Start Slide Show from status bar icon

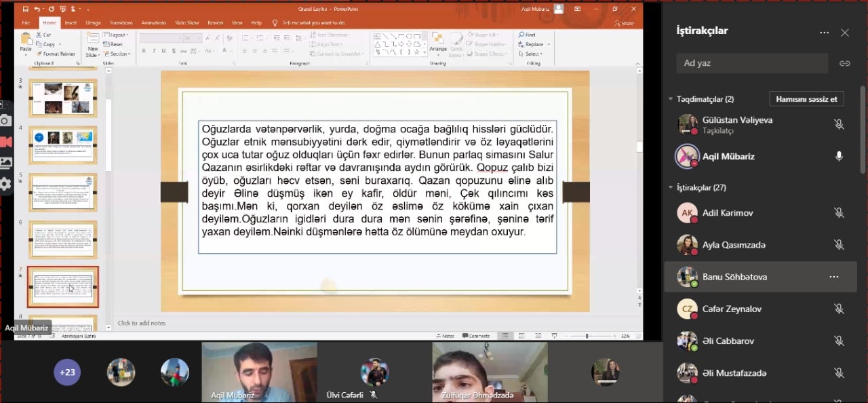click(x=555, y=336)
